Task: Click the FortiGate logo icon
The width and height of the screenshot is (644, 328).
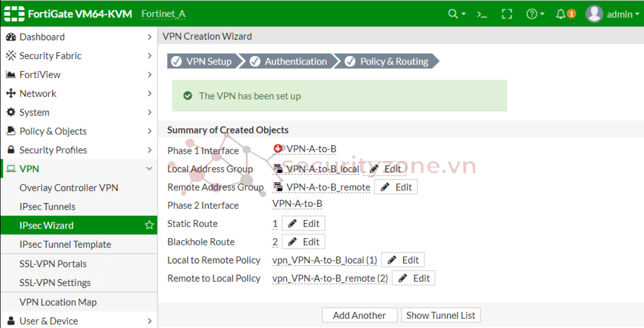Action: pos(14,14)
